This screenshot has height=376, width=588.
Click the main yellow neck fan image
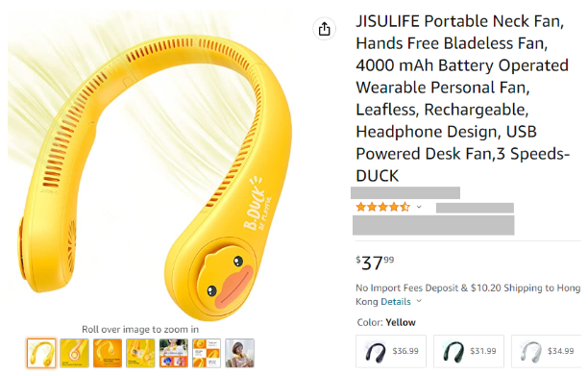pos(150,167)
